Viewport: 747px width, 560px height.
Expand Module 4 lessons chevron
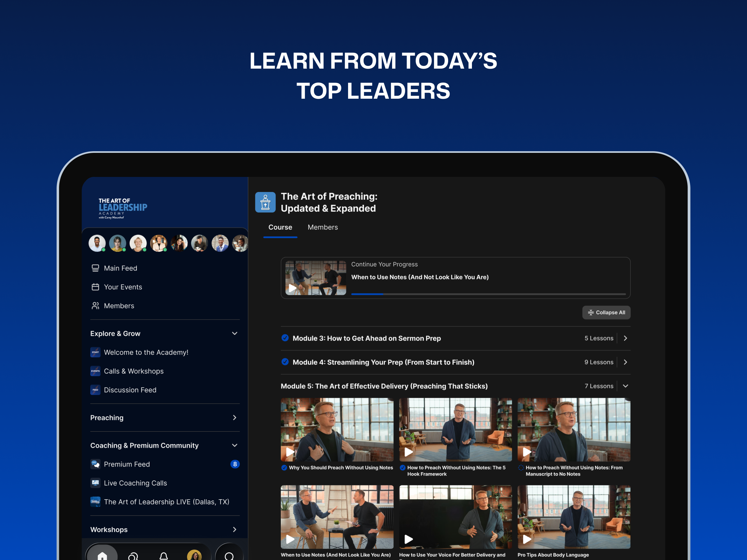pyautogui.click(x=625, y=362)
